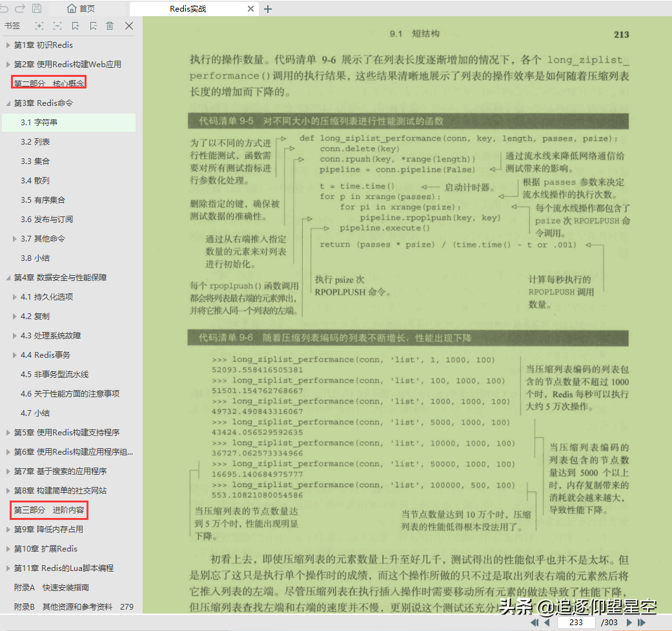Open a new tab with plus button
The width and height of the screenshot is (672, 631).
[x=268, y=9]
